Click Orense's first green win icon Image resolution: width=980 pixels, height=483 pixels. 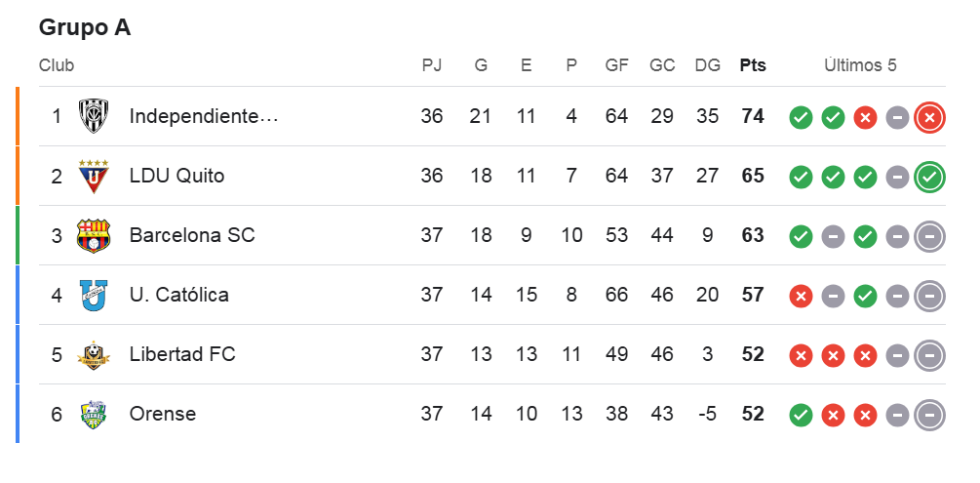click(x=801, y=416)
